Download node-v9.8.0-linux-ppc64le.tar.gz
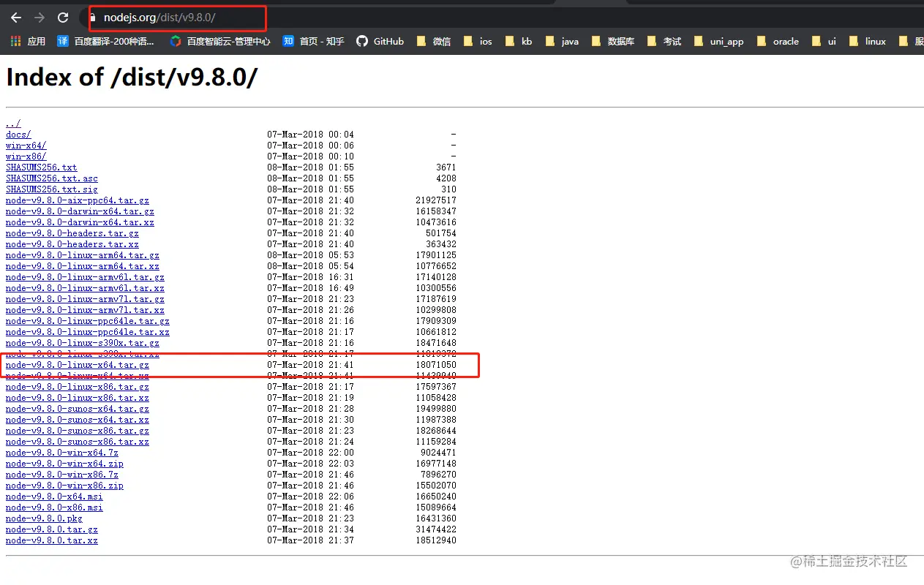This screenshot has height=585, width=924. click(88, 321)
